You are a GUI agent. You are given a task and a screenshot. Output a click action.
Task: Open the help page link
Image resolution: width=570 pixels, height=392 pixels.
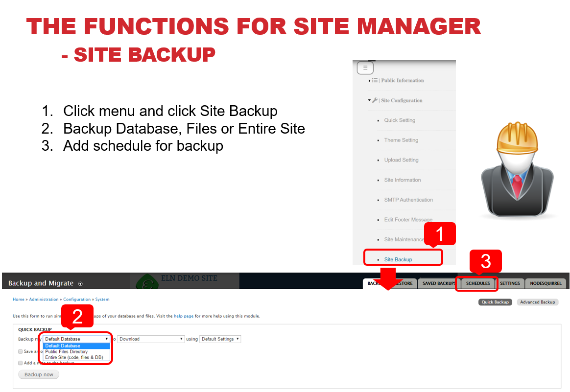pos(184,316)
